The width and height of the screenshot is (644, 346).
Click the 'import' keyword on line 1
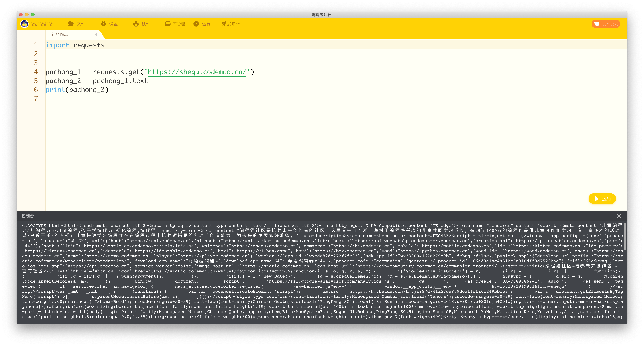[x=57, y=45]
